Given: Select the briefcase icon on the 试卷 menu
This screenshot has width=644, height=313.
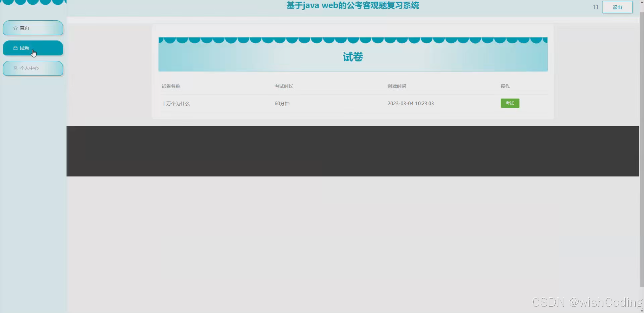Looking at the screenshot, I should (x=15, y=48).
